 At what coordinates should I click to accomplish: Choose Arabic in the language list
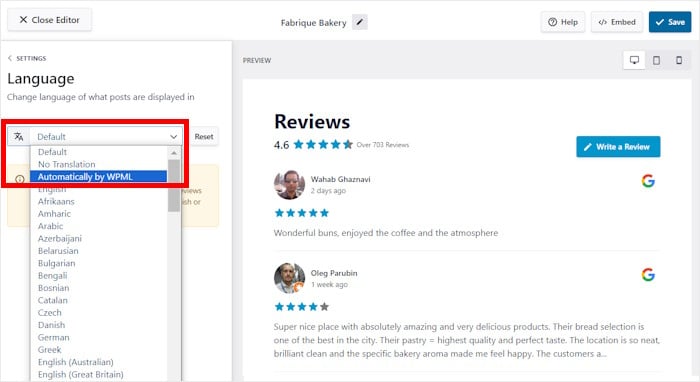(x=99, y=226)
